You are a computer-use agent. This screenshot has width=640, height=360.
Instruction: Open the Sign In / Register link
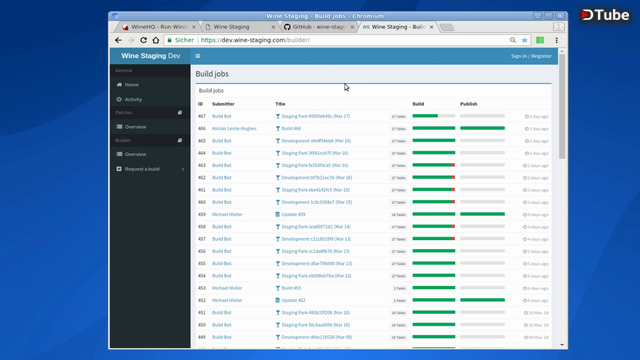[531, 56]
